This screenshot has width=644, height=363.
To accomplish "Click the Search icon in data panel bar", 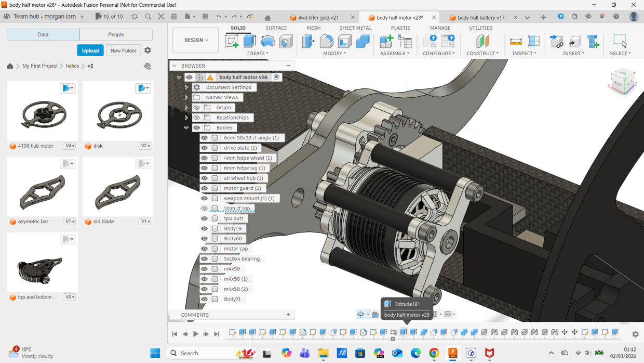I will (x=148, y=17).
